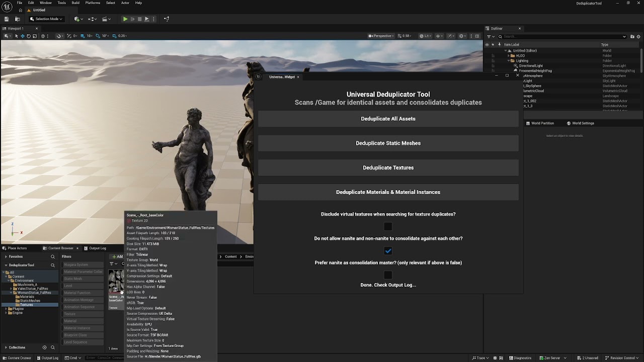Search the DeduplicatorTool sources tree
This screenshot has width=644, height=362.
click(x=52, y=265)
